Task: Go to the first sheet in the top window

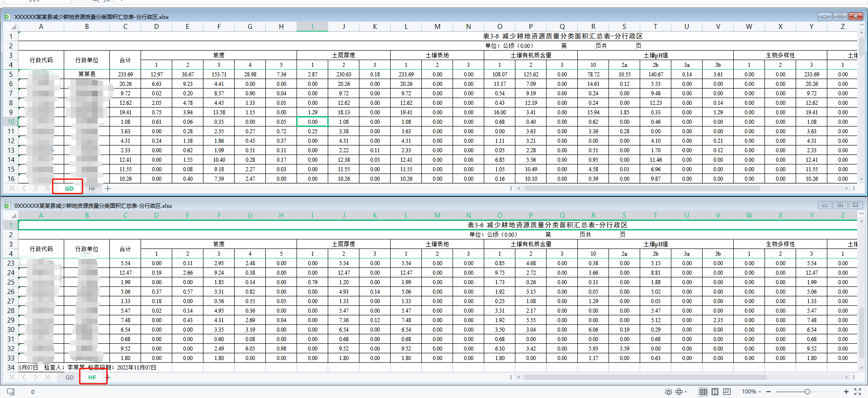Action: point(12,188)
